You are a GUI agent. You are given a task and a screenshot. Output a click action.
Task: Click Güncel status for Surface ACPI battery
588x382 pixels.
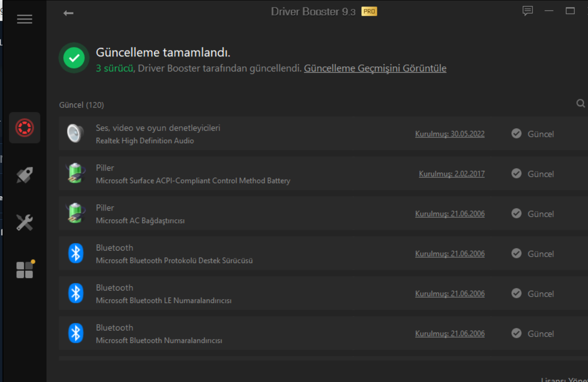click(541, 174)
